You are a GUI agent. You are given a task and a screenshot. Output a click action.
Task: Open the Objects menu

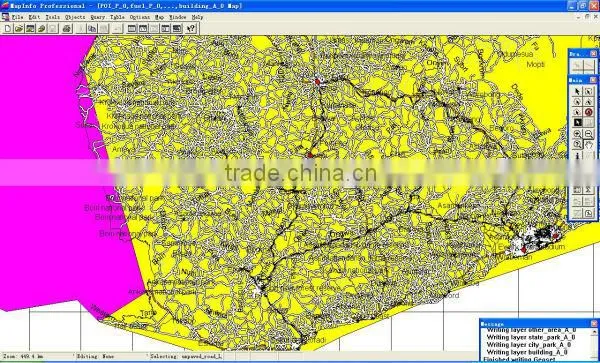pyautogui.click(x=75, y=17)
